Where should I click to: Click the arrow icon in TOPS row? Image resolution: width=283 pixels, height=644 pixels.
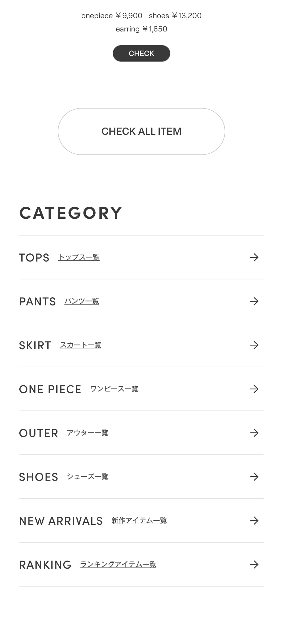pos(254,257)
